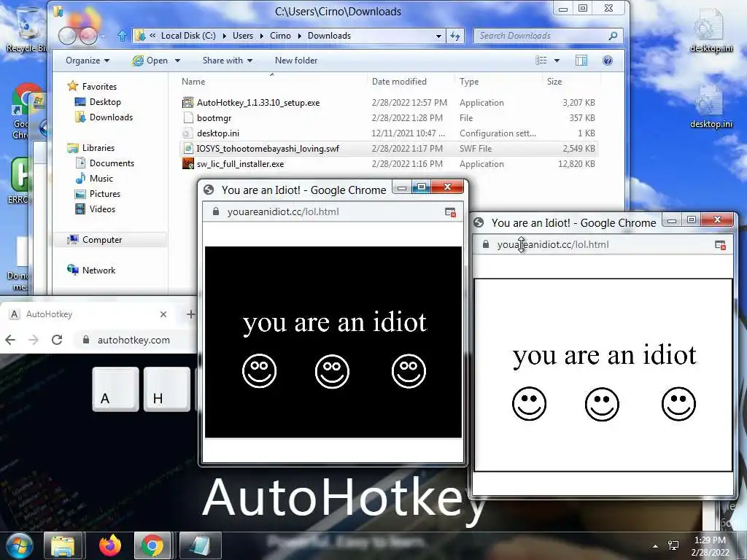Open Videos library
Viewport: 747px width, 560px height.
pos(102,209)
